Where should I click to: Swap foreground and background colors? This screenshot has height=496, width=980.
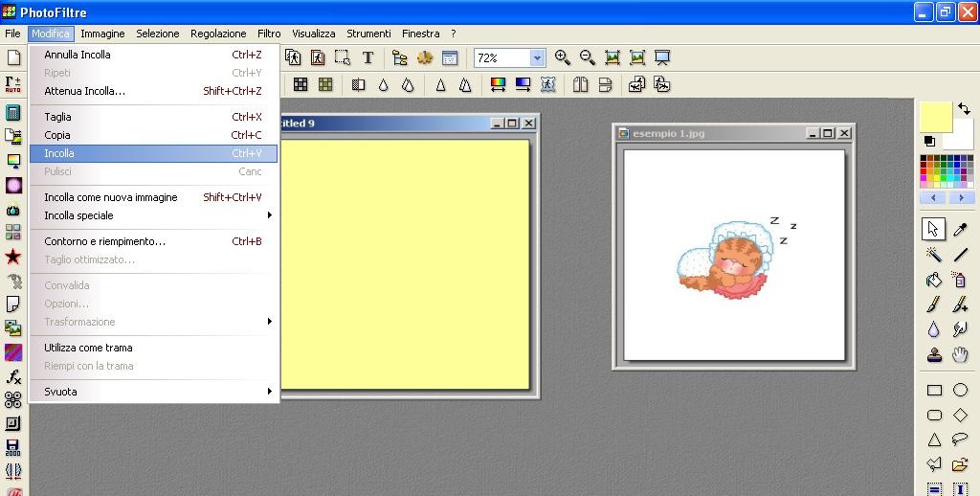tap(964, 109)
